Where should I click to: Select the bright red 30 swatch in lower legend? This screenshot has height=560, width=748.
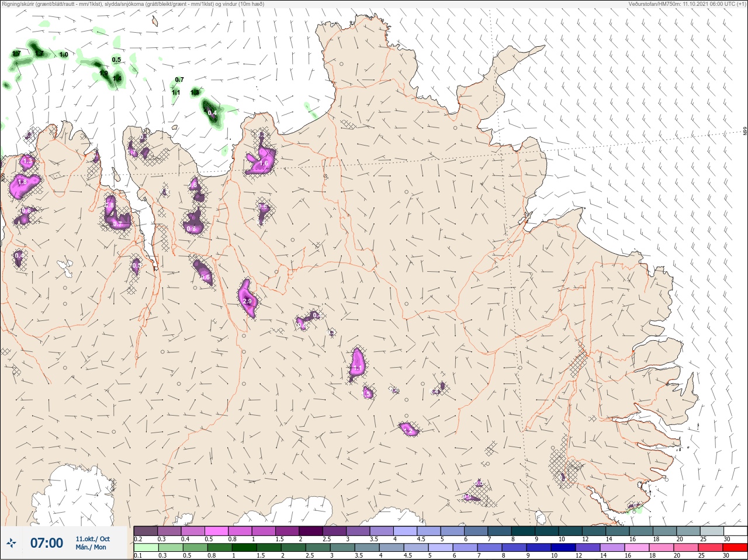pyautogui.click(x=735, y=548)
